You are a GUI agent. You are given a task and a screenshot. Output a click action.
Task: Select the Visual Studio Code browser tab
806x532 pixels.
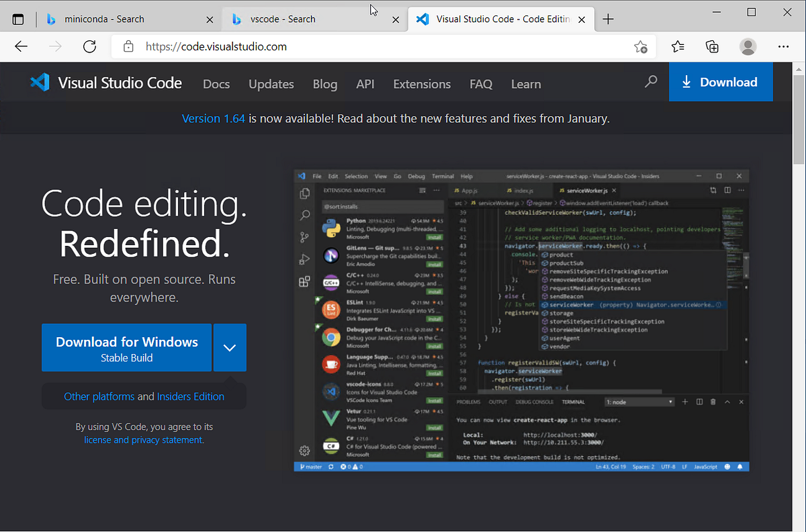(500, 19)
